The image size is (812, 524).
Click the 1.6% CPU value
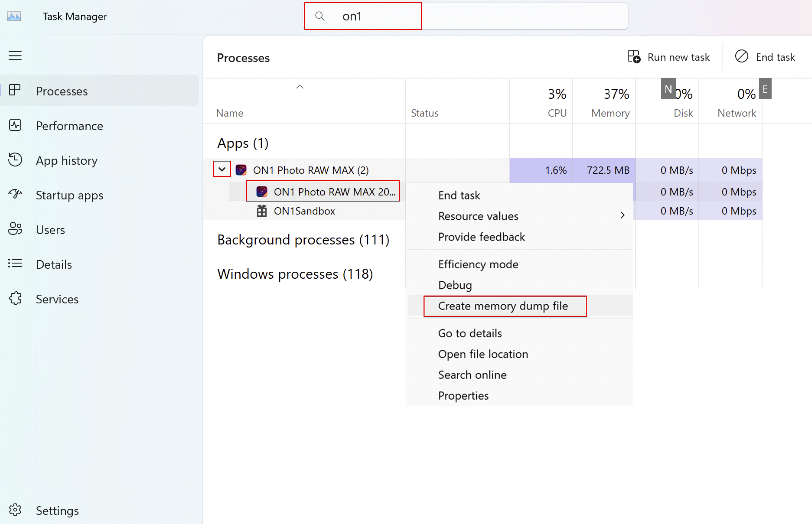point(556,170)
